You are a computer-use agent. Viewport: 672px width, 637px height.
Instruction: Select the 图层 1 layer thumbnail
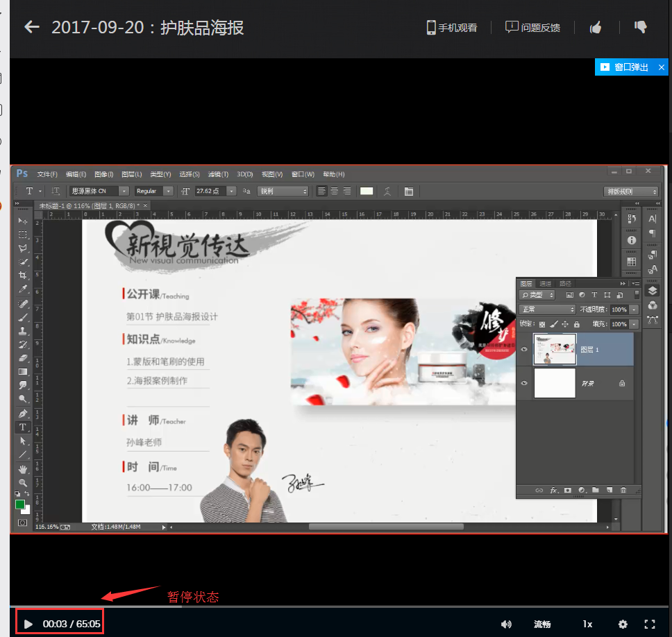pyautogui.click(x=554, y=349)
